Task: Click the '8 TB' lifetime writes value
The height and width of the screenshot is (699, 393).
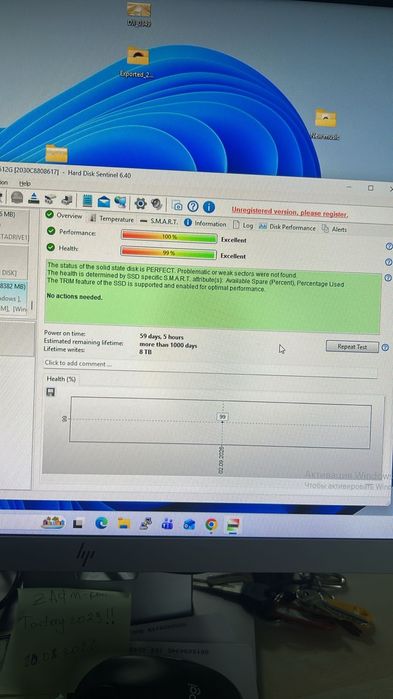Action: pyautogui.click(x=145, y=352)
